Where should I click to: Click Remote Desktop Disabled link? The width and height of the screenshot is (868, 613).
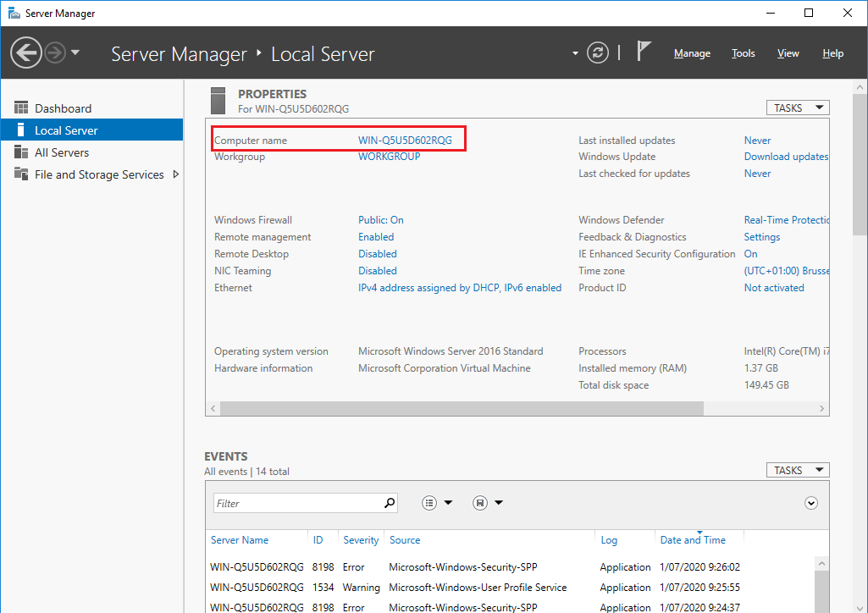378,253
